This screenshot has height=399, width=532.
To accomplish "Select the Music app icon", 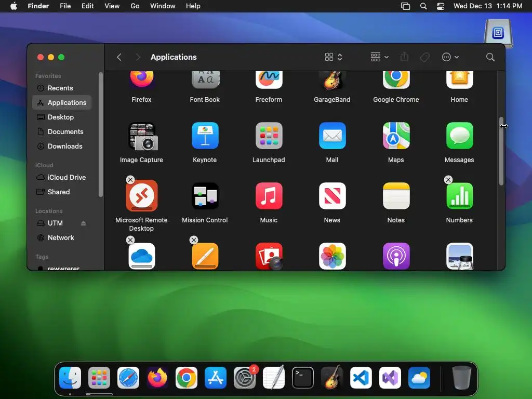I will coord(269,196).
